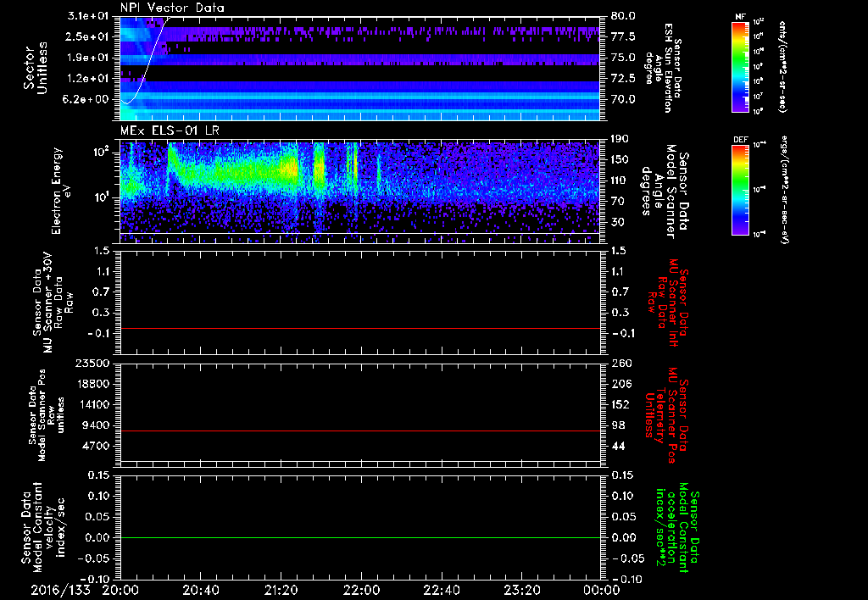This screenshot has height=600, width=868.
Task: Select the 'MEx ELS-01 LR' panel title
Action: point(170,131)
